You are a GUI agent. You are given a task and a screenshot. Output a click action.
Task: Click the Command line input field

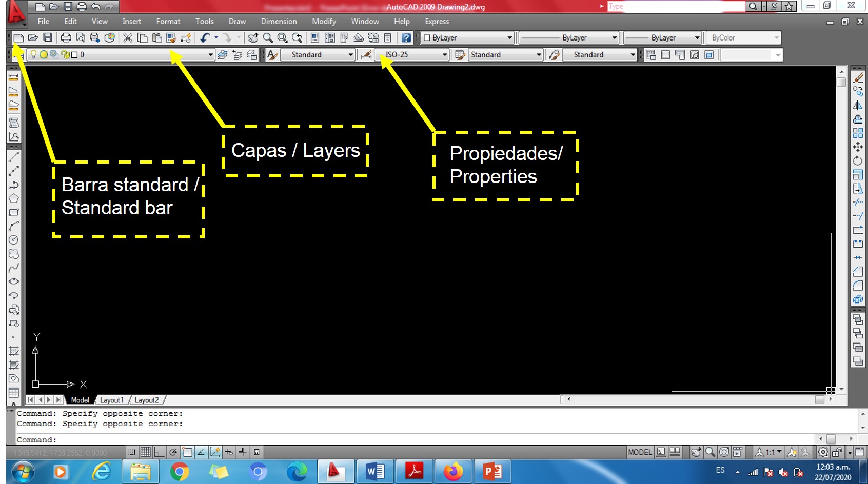416,440
